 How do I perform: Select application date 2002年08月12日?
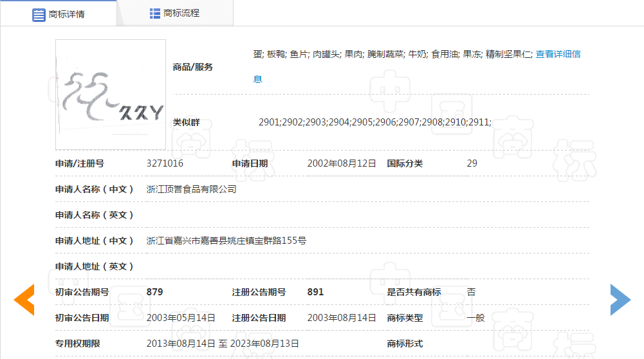tap(342, 163)
